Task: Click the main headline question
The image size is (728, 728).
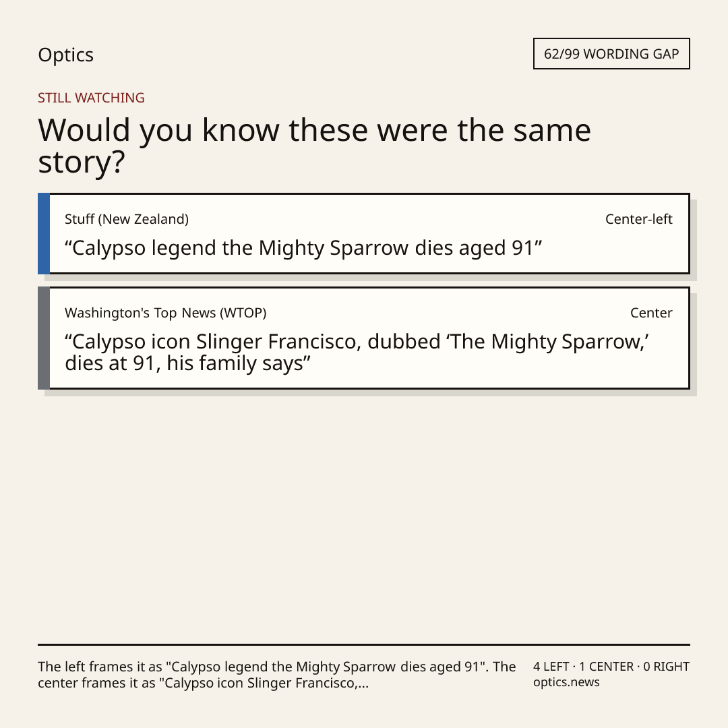Action: pyautogui.click(x=314, y=146)
